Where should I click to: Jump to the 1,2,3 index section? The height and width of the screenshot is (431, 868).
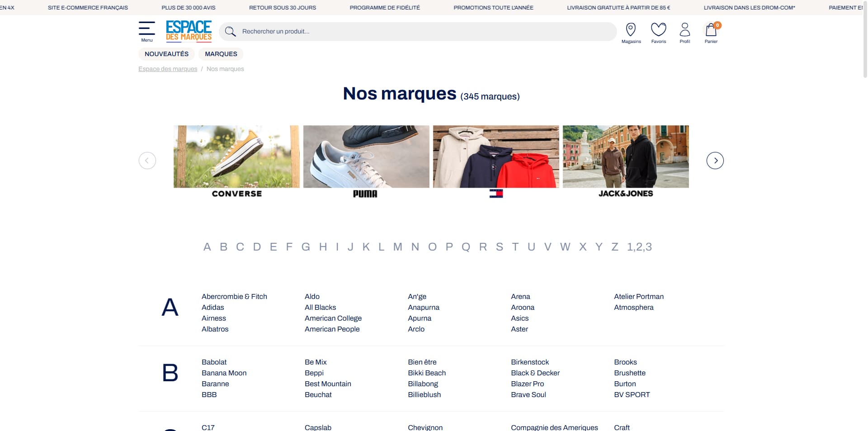[x=639, y=247]
